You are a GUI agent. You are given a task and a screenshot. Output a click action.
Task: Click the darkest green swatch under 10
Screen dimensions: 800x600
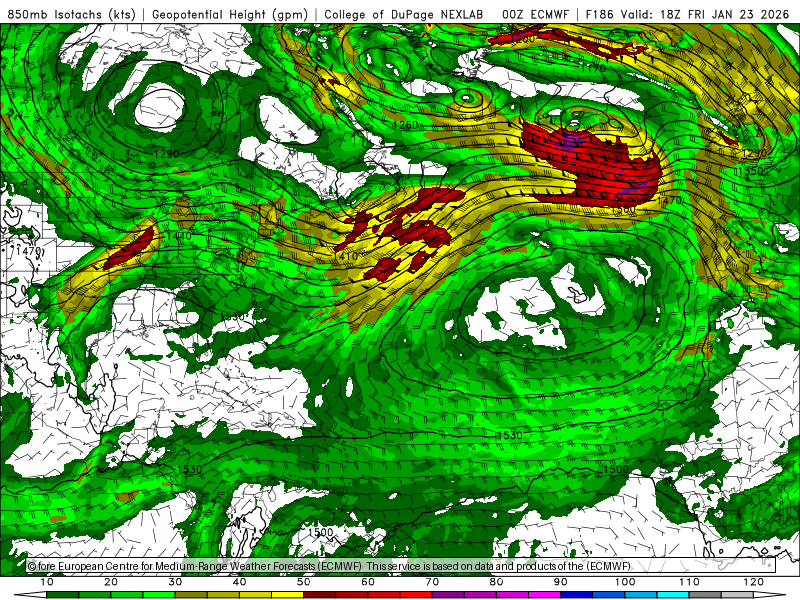tap(62, 595)
